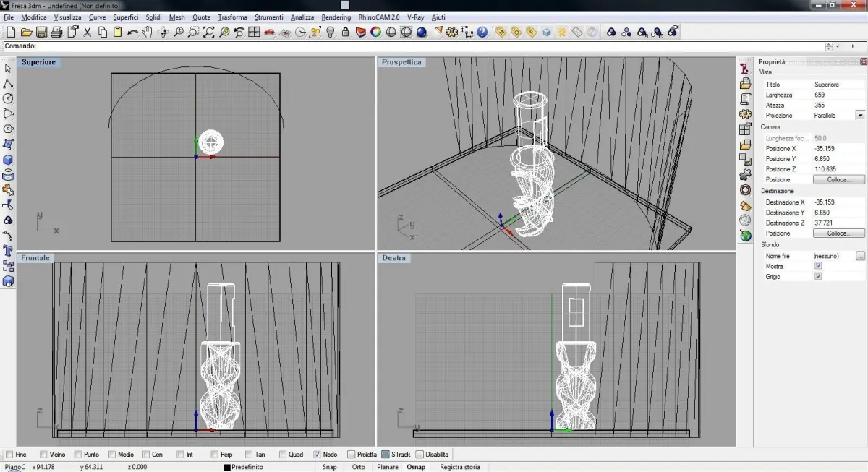The height and width of the screenshot is (472, 868).
Task: Save the model with the floppy icon
Action: pos(41,32)
